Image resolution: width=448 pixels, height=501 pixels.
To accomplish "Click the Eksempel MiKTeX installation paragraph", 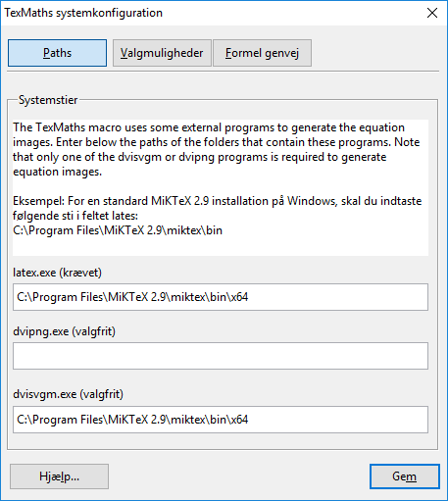I will click(x=217, y=208).
